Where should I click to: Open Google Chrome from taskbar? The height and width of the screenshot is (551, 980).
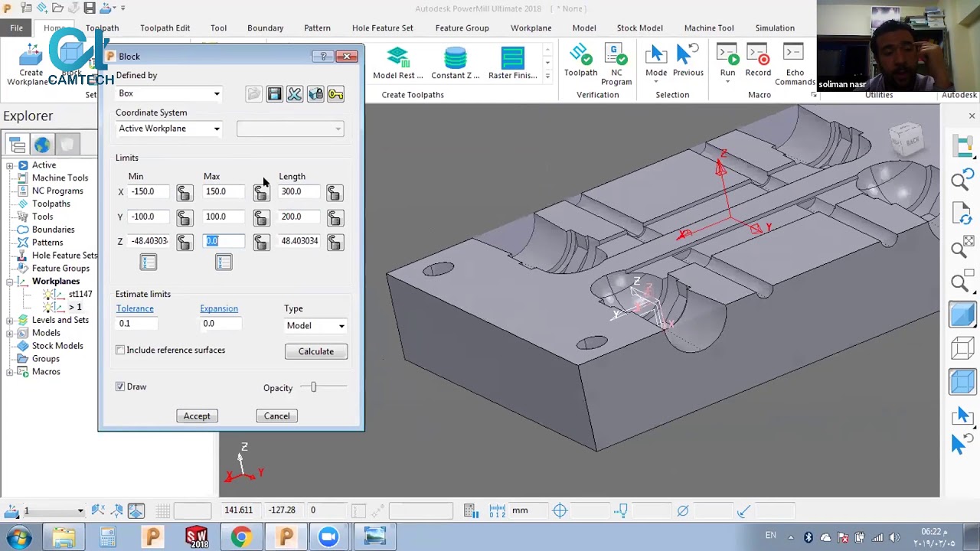click(x=241, y=537)
